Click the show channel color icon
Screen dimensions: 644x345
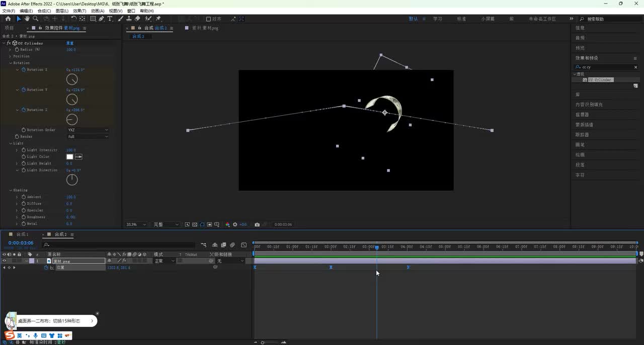(227, 224)
